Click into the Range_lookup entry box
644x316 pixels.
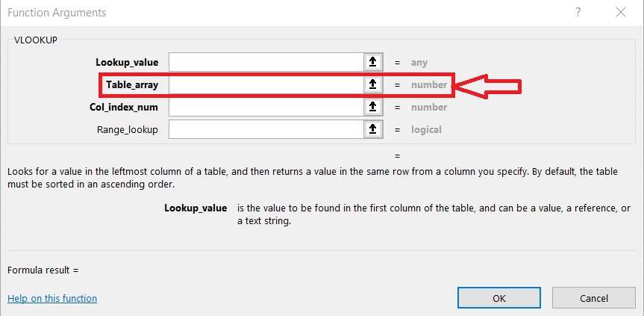[x=265, y=129]
